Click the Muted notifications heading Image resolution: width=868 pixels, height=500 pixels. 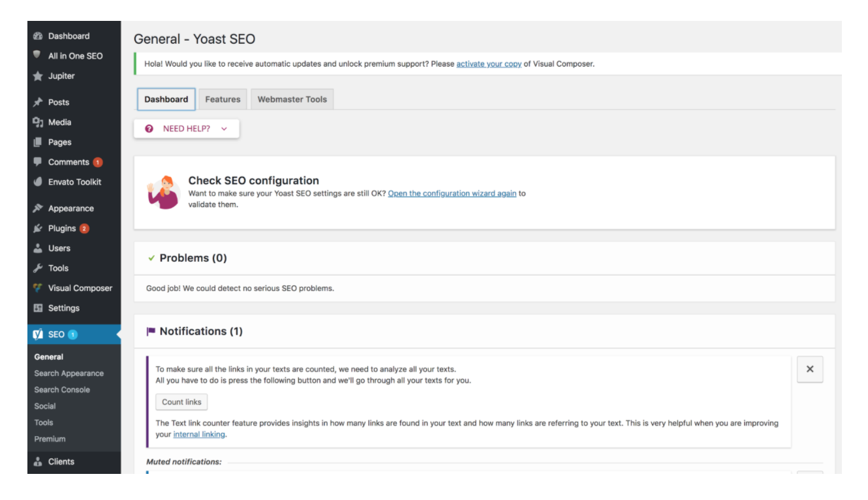click(x=184, y=461)
